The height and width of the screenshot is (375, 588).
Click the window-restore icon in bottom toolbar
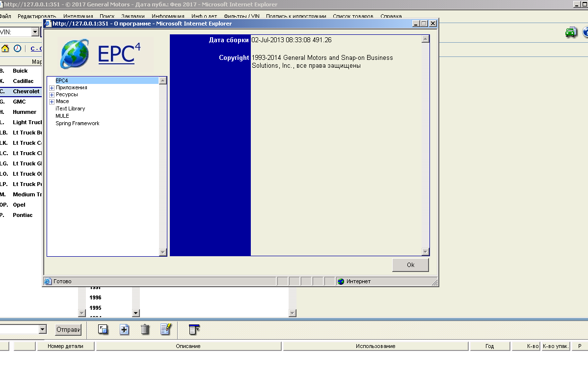pos(103,329)
